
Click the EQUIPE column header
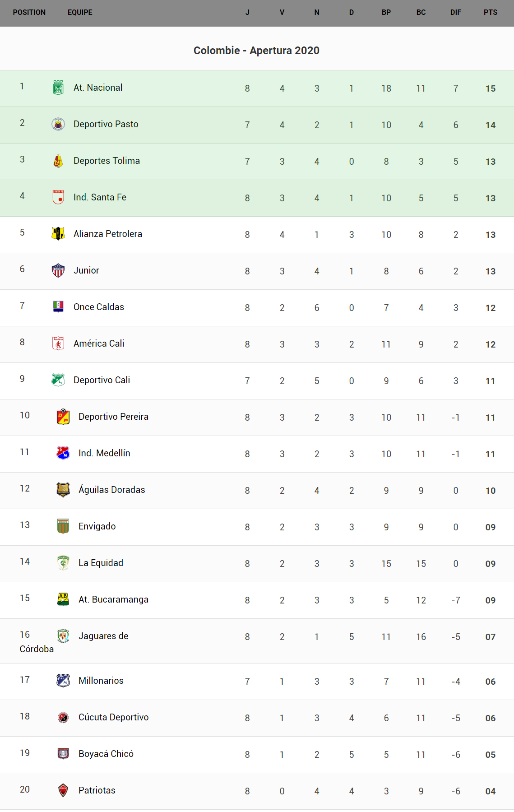(x=80, y=13)
